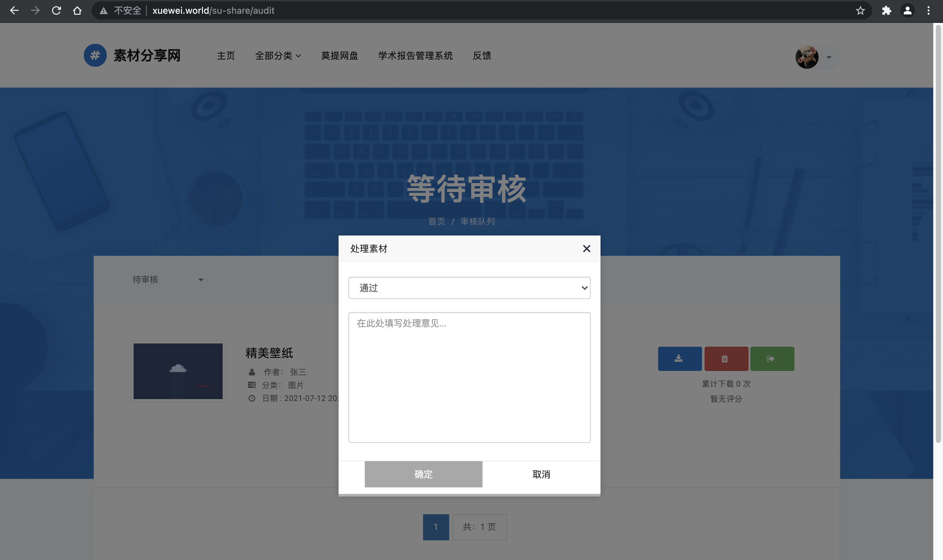Screen dimensions: 943x560
Task: Click the 精美壁纸 thumbnail image
Action: [178, 371]
